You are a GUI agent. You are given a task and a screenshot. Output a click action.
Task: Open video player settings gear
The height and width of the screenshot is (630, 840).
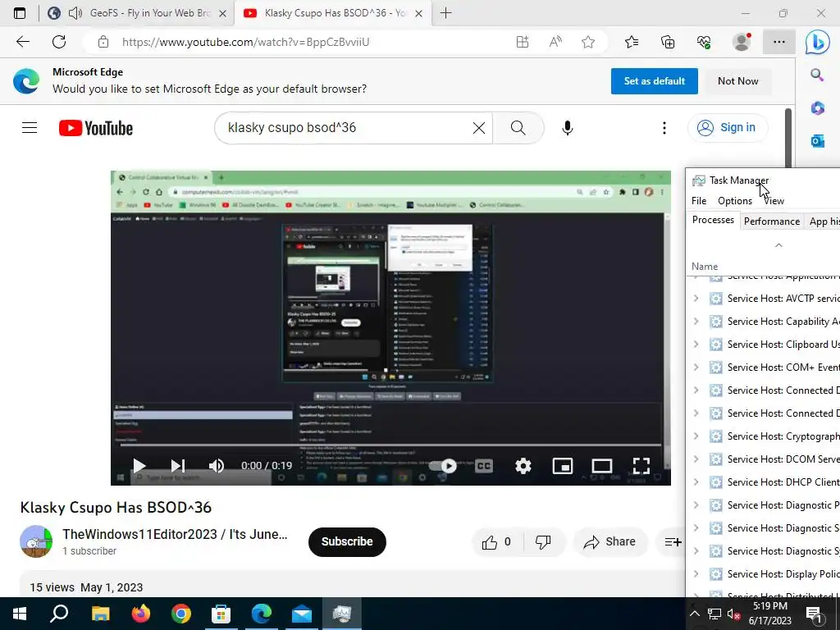tap(523, 466)
